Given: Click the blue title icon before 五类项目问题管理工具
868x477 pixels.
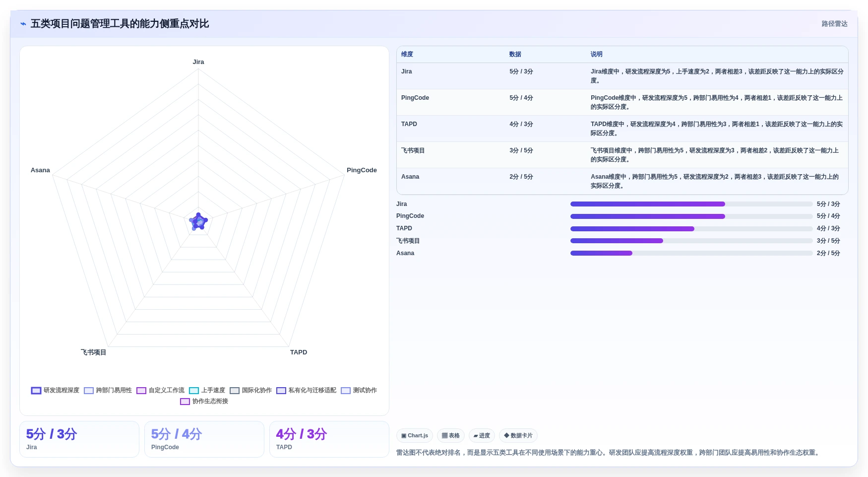Looking at the screenshot, I should coord(23,24).
